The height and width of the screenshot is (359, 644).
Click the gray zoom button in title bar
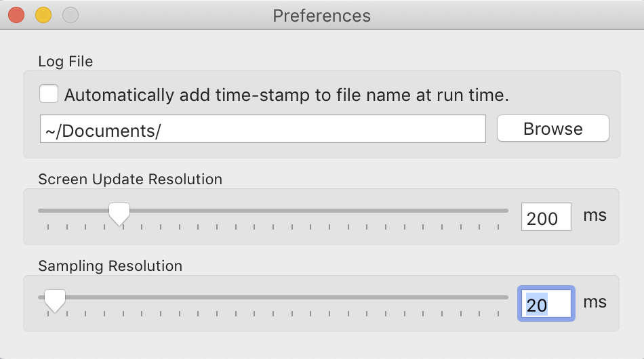tap(70, 15)
